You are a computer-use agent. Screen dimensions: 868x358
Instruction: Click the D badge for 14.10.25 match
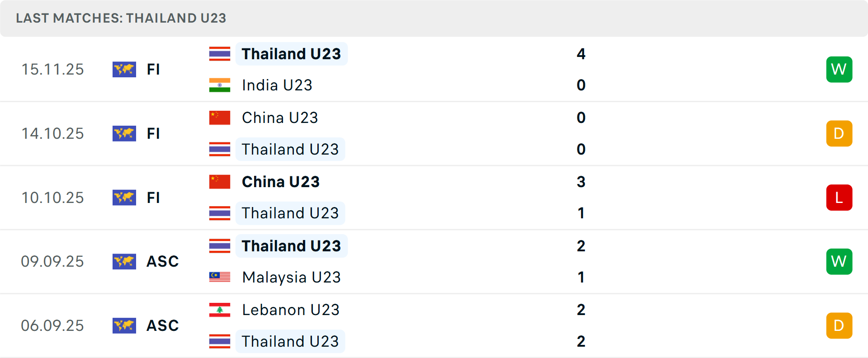[839, 133]
